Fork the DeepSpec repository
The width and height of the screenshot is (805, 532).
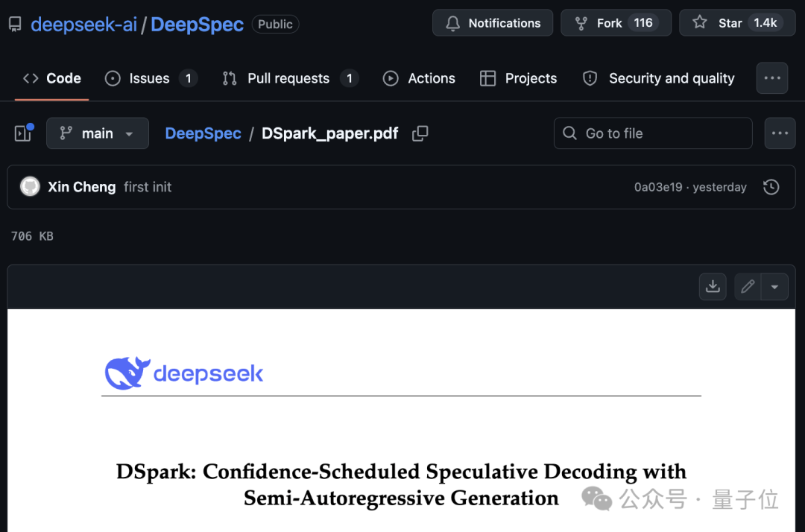616,23
